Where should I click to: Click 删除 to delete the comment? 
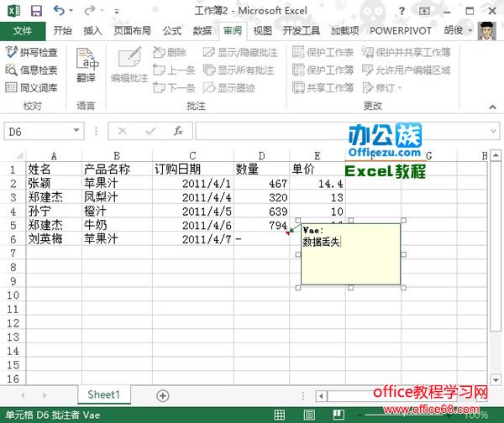(x=170, y=52)
